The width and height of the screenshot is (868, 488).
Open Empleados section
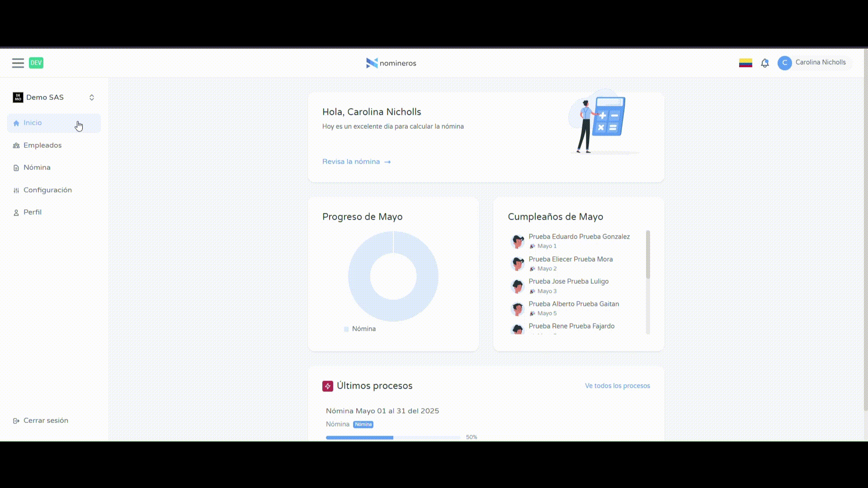click(42, 145)
